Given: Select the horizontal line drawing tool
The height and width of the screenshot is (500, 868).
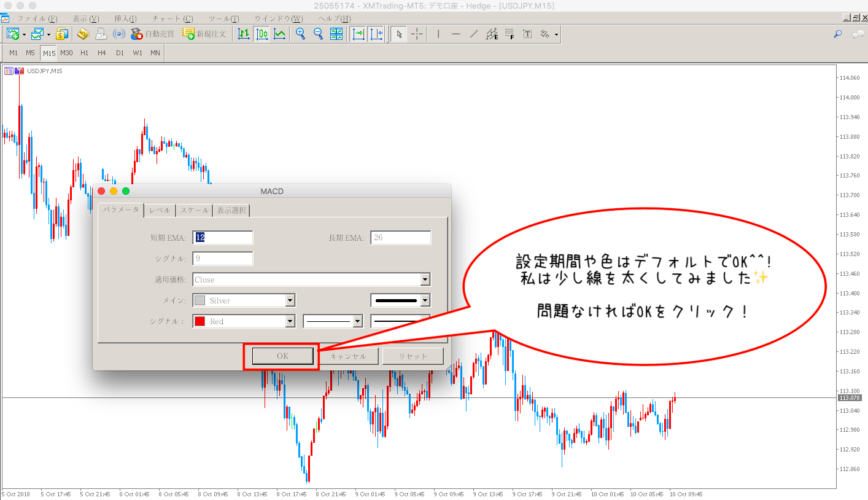Looking at the screenshot, I should coord(455,34).
